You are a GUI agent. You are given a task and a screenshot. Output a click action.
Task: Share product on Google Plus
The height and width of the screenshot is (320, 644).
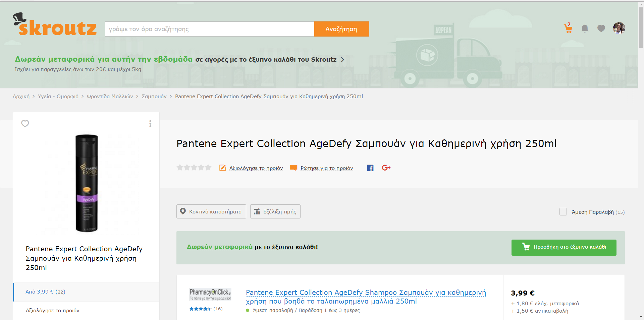pyautogui.click(x=386, y=168)
